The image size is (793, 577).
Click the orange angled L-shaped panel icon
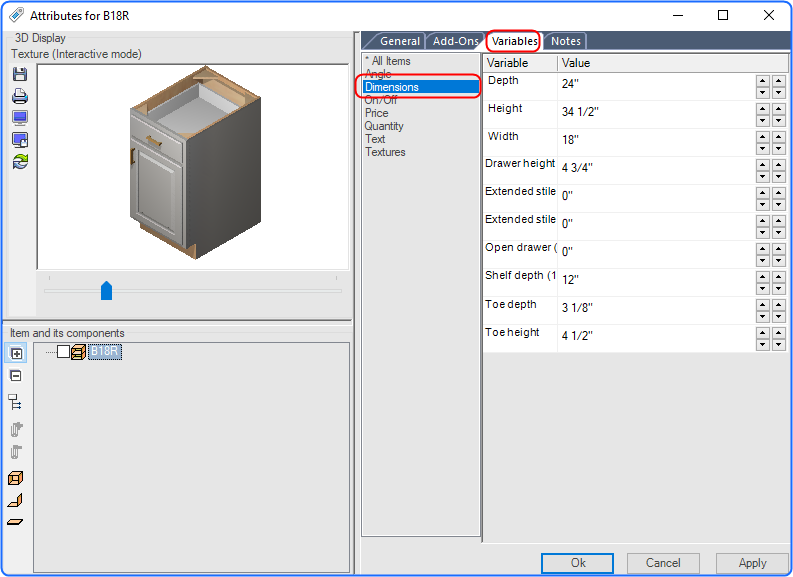(x=16, y=500)
